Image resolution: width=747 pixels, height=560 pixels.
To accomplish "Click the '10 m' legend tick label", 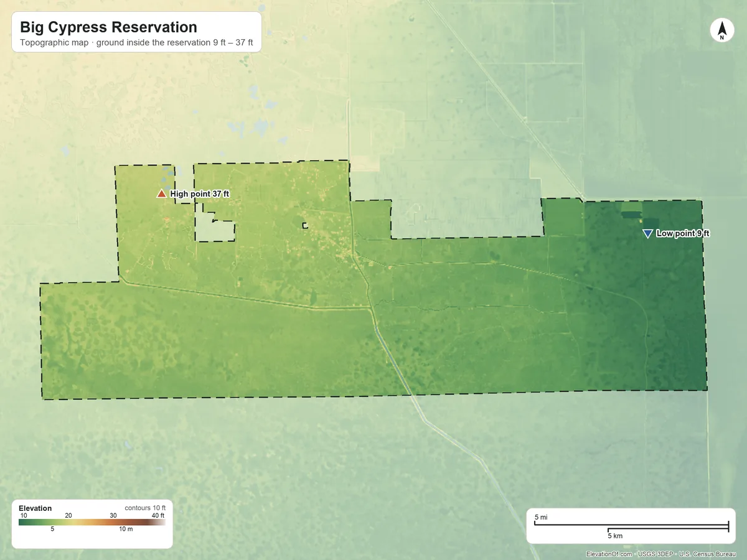I will (126, 530).
